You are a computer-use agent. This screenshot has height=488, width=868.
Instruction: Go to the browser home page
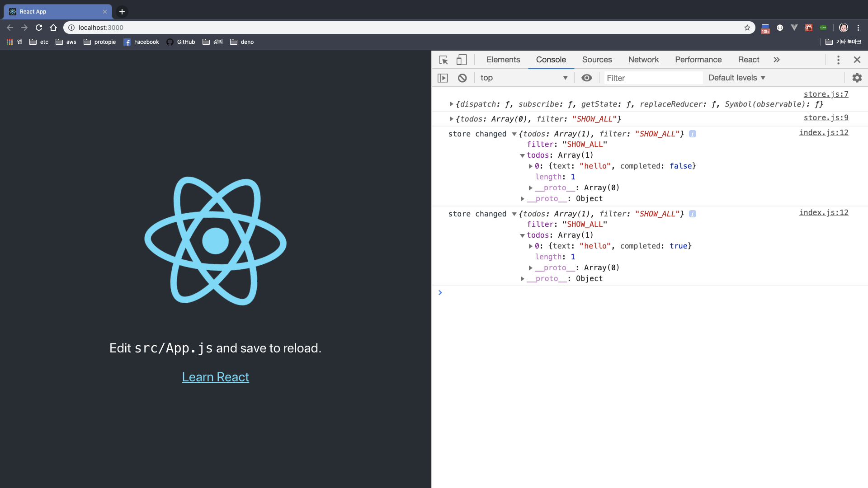coord(53,28)
